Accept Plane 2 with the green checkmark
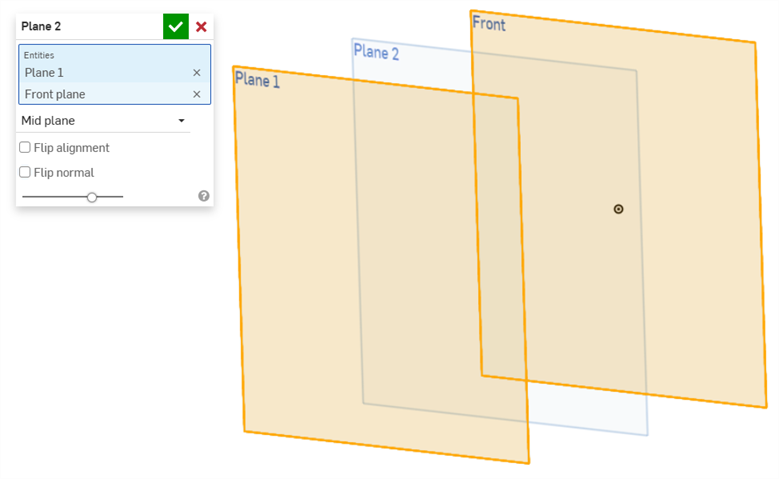This screenshot has height=479, width=779. tap(176, 27)
